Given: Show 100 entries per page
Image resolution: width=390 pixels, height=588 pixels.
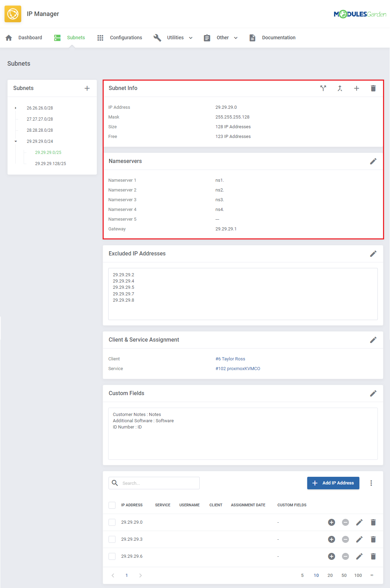Looking at the screenshot, I should [358, 575].
